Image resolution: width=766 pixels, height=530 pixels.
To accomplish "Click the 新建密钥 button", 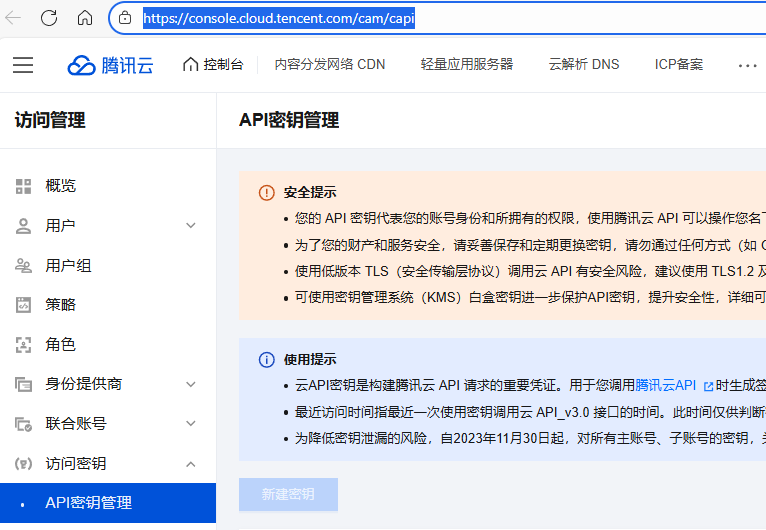I will click(x=288, y=495).
